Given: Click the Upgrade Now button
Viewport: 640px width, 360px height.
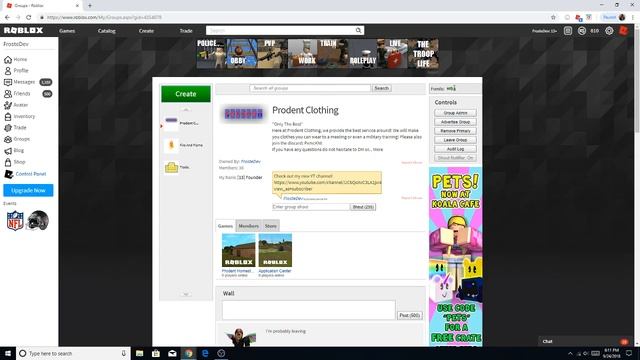Looking at the screenshot, I should point(28,190).
